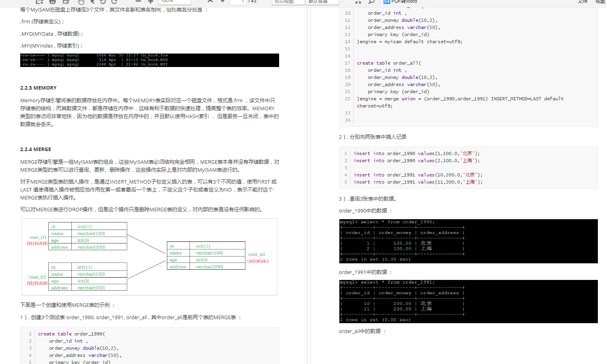Image resolution: width=607 pixels, height=364 pixels.
Task: Rotate the page clockwise
Action: point(114,2)
